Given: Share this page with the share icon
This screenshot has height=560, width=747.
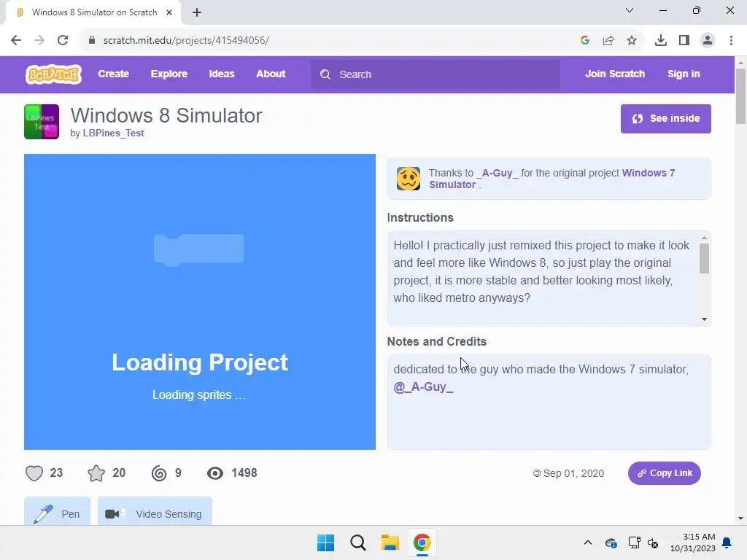Looking at the screenshot, I should [x=608, y=40].
